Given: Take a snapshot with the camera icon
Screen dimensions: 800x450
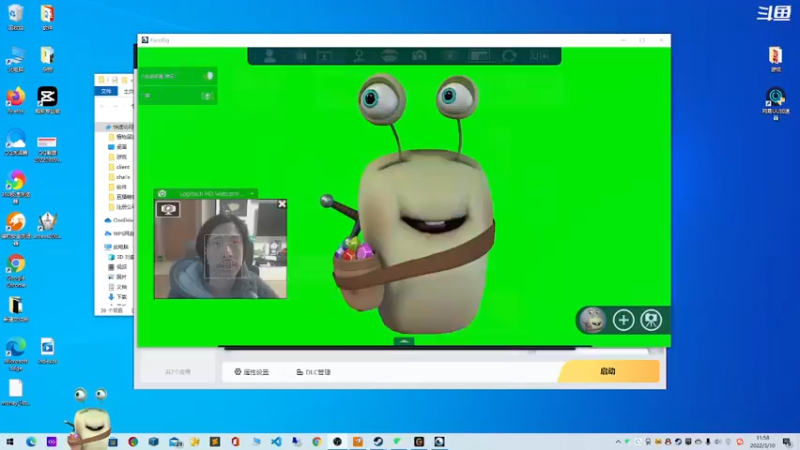Looking at the screenshot, I should point(419,56).
